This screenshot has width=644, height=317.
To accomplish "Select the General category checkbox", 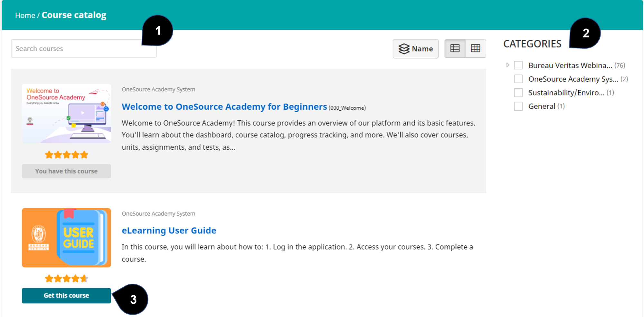I will (x=518, y=106).
